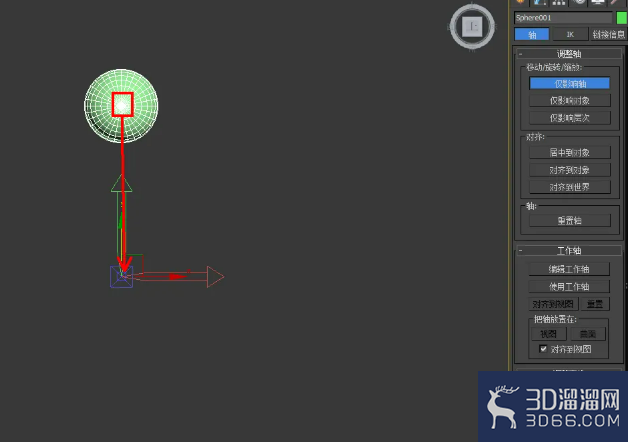This screenshot has height=442, width=628.
Task: Click the Sphere001 object name field
Action: [x=563, y=18]
